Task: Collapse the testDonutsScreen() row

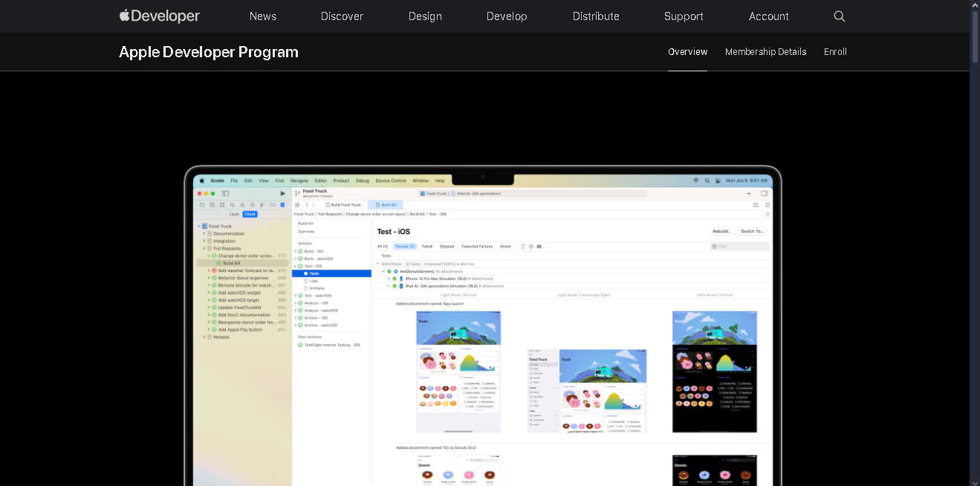Action: (383, 271)
